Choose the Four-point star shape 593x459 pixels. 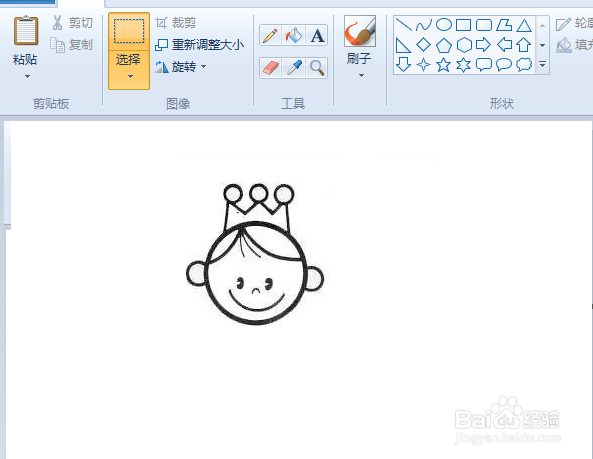click(424, 65)
